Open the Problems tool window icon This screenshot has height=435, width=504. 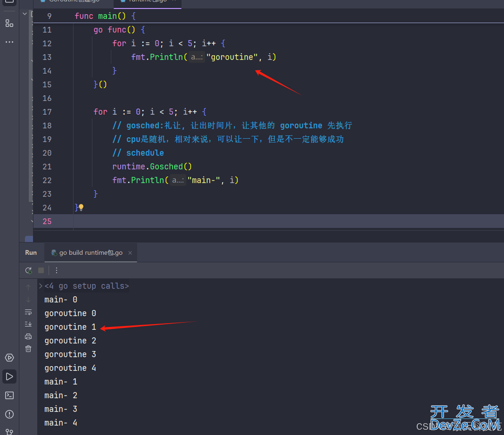click(9, 414)
